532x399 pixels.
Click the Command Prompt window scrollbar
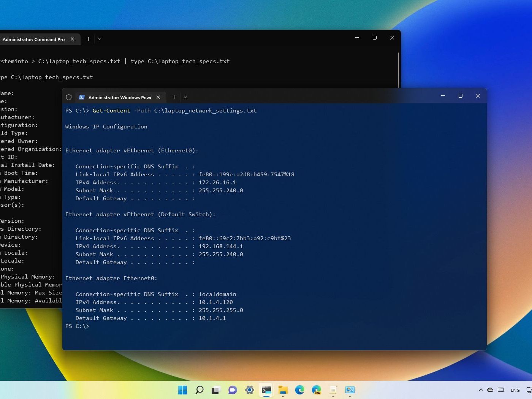point(398,70)
